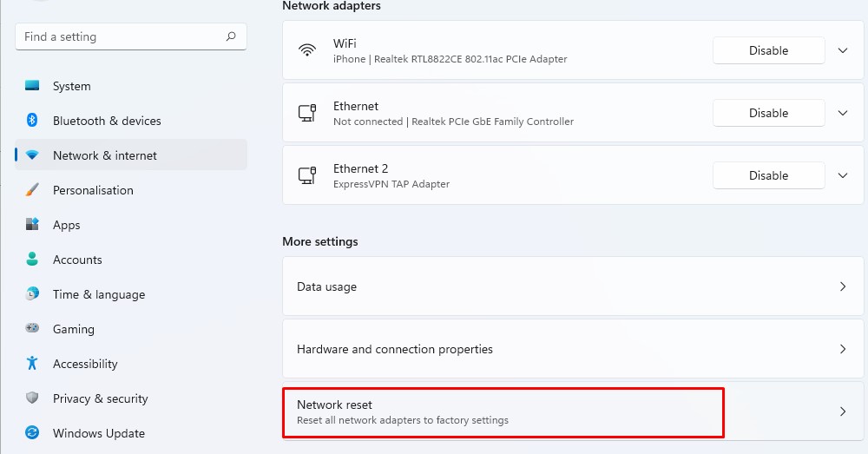
Task: Click Hardware and connection properties arrow chevron
Action: click(x=843, y=349)
